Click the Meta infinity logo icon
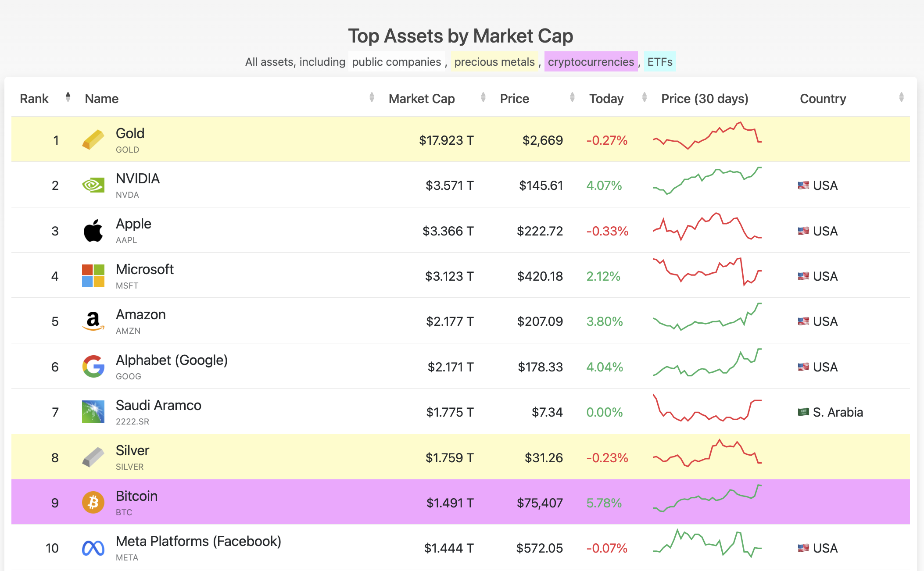The width and height of the screenshot is (924, 571). 93,548
